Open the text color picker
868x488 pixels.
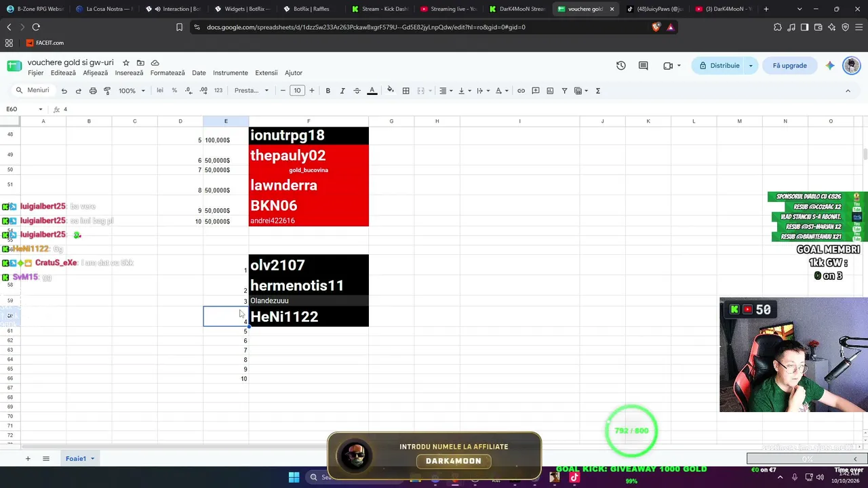click(x=372, y=91)
